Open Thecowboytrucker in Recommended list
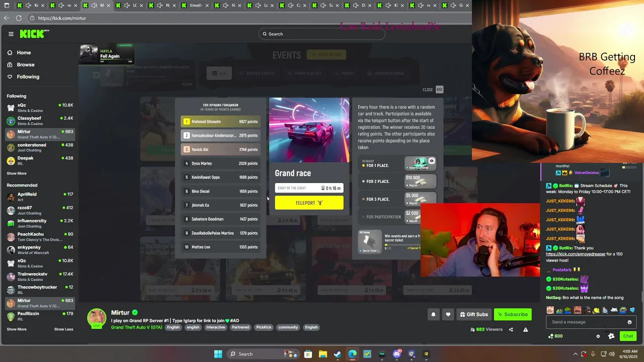The image size is (644, 362). coord(39,290)
